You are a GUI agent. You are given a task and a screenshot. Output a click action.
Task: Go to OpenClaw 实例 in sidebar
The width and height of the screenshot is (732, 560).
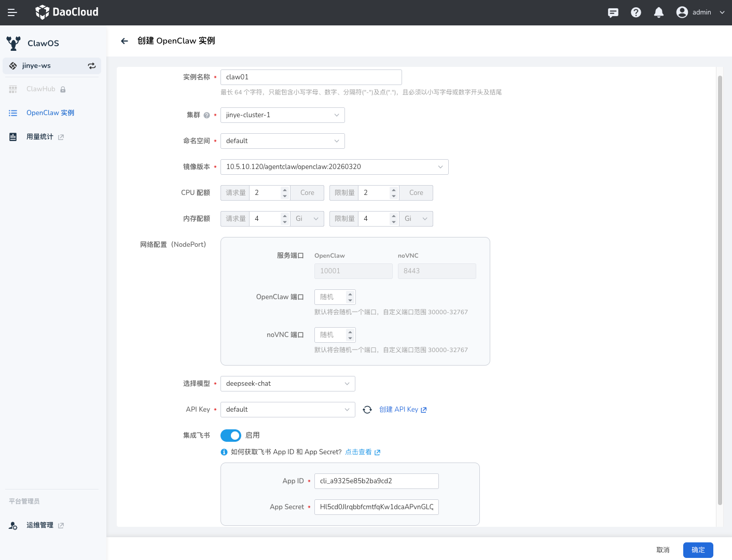50,113
